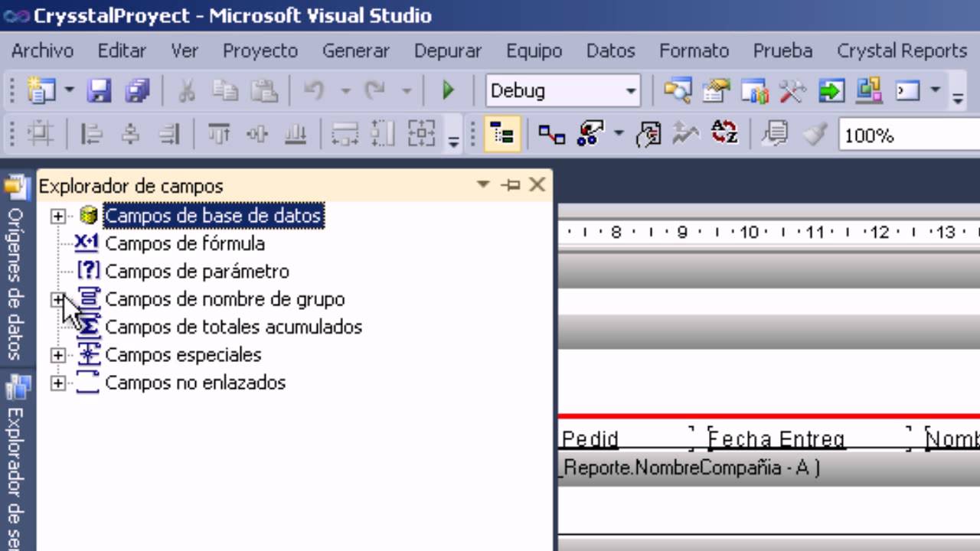
Task: Select Campos de totales acumulados item
Action: (234, 327)
